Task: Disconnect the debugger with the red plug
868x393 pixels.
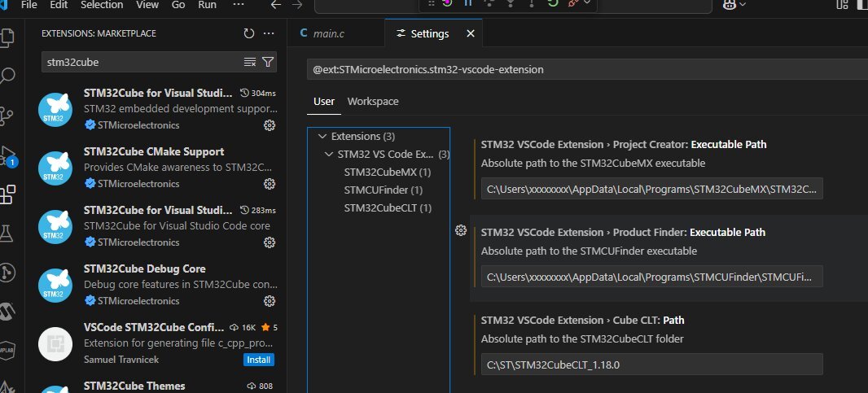Action: click(x=573, y=2)
